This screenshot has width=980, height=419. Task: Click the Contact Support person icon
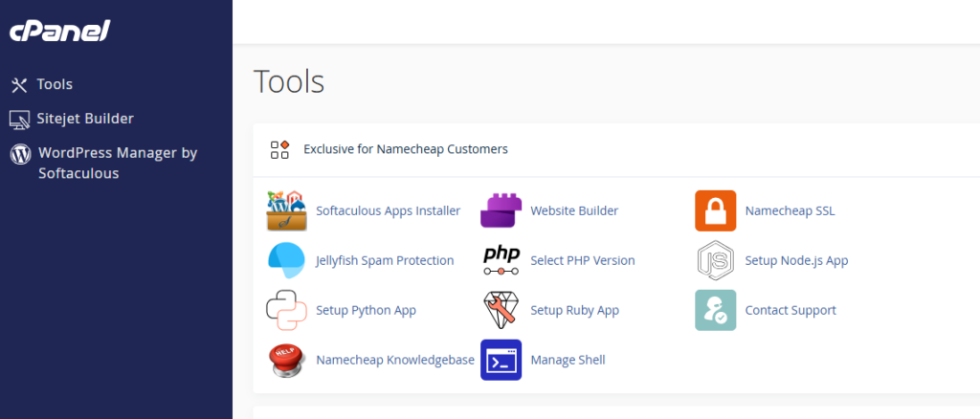point(715,310)
